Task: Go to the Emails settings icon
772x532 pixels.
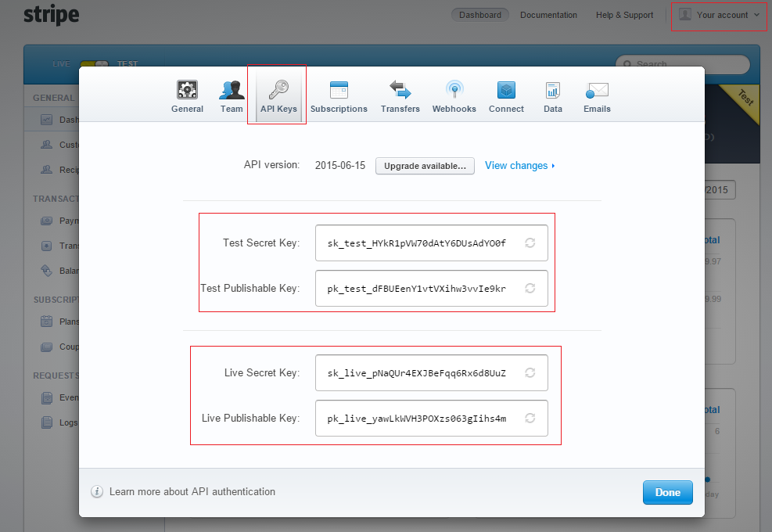Action: point(597,90)
